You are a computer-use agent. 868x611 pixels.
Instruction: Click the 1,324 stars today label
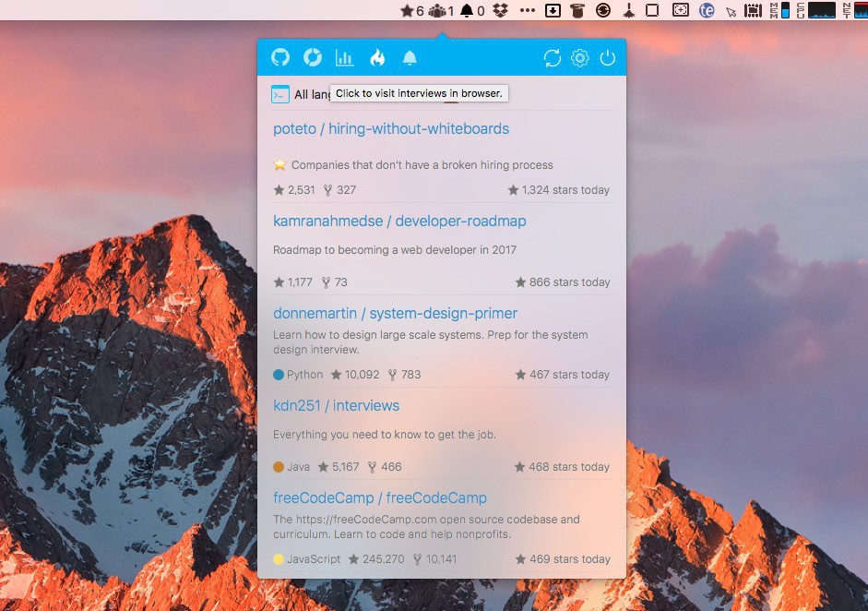559,190
